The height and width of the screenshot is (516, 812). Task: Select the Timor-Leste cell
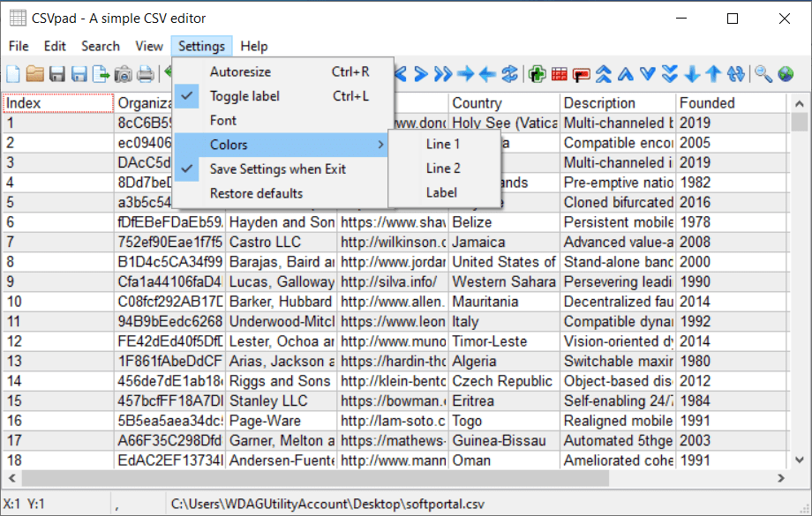pos(504,341)
